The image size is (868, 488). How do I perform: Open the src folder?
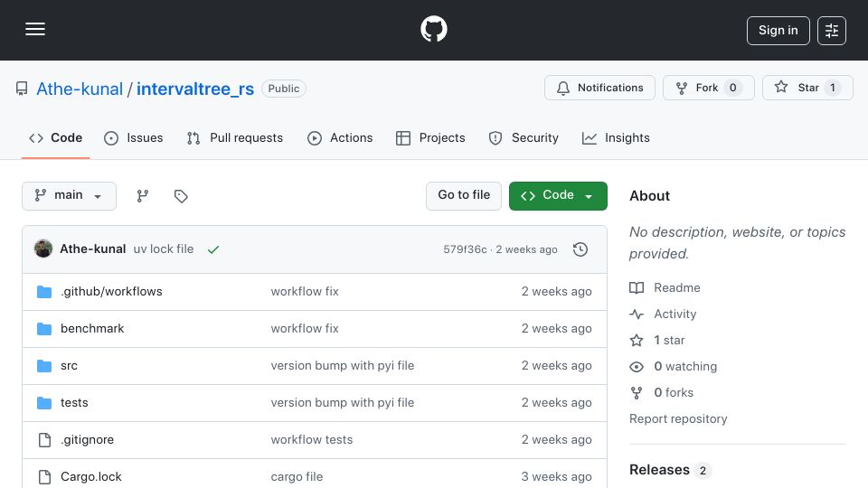[69, 366]
